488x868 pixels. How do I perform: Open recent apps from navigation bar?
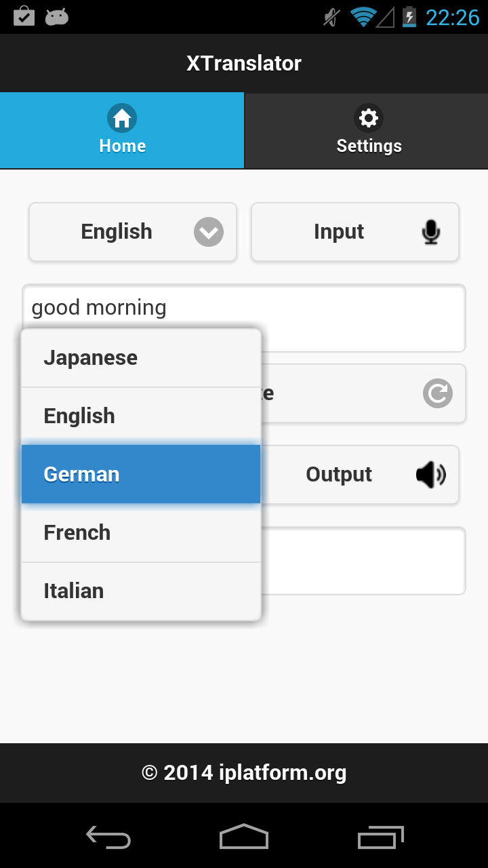[380, 837]
